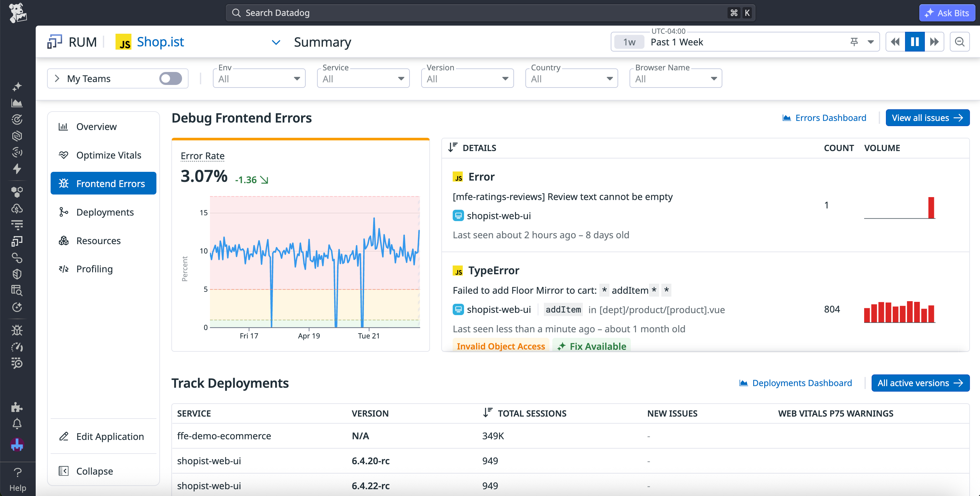Viewport: 980px width, 496px height.
Task: Open the table search icon in left sidebar
Action: (x=17, y=290)
